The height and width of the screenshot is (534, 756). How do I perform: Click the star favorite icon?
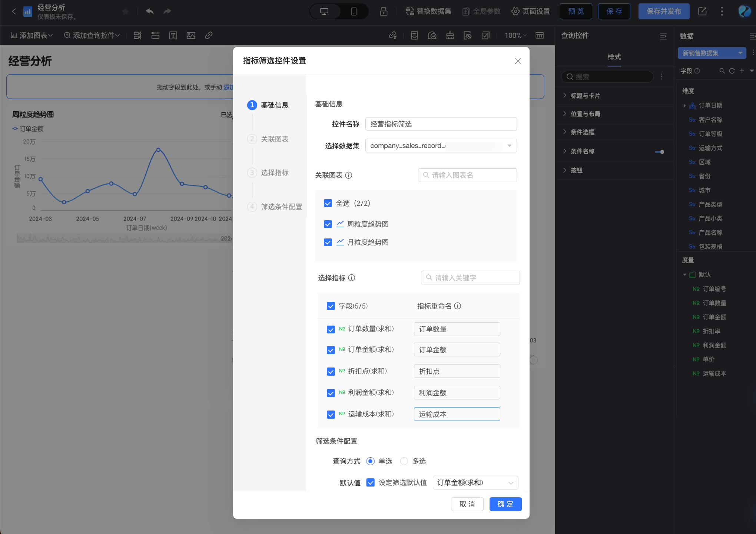[126, 11]
